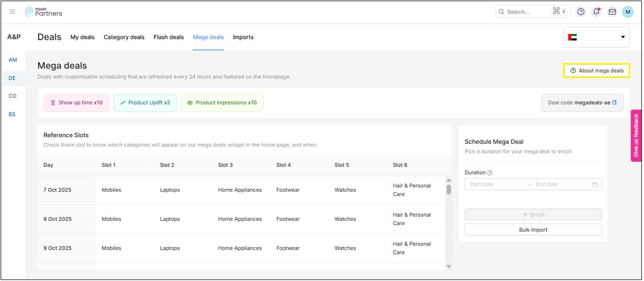Open the mail inbox icon
The width and height of the screenshot is (644, 281).
tap(612, 12)
